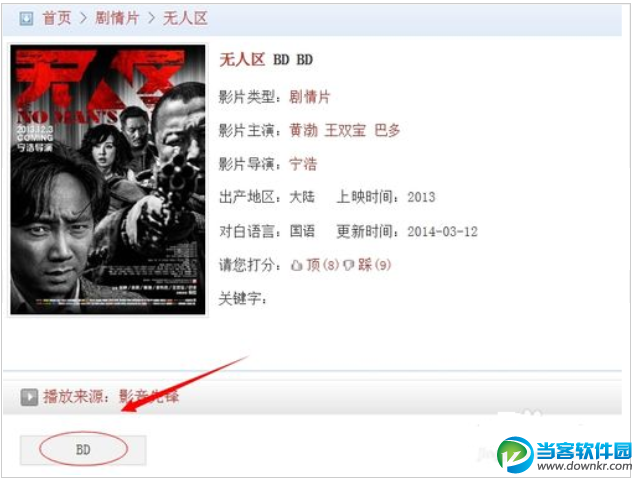Click the BD playback button
This screenshot has height=480, width=633.
pos(83,449)
